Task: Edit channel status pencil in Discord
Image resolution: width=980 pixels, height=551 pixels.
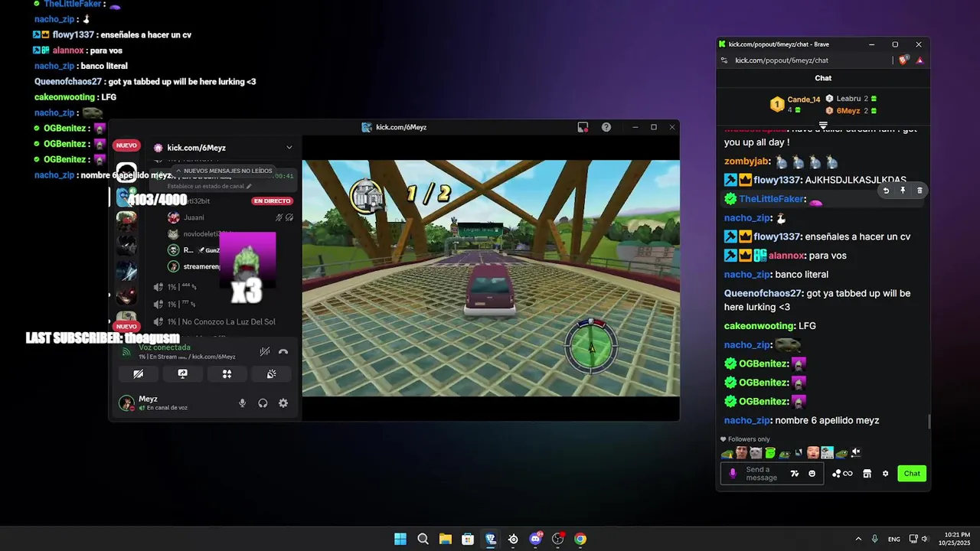Action: click(249, 186)
